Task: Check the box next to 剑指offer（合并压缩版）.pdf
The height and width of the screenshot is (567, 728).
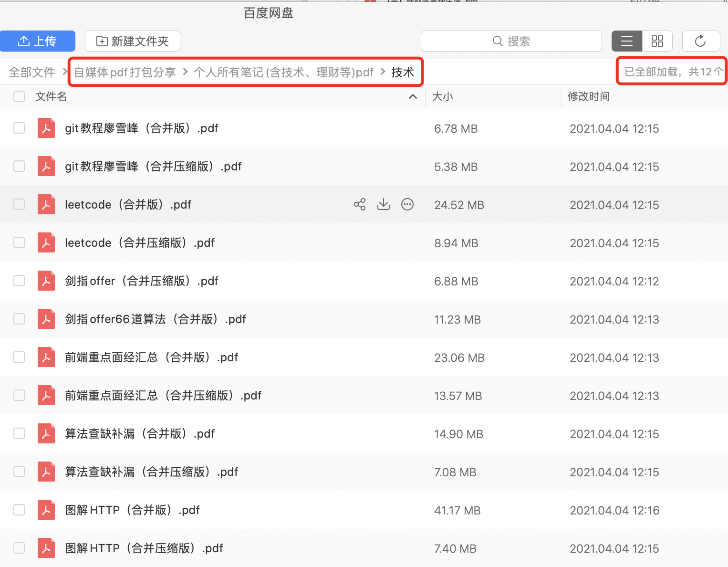Action: coord(19,281)
